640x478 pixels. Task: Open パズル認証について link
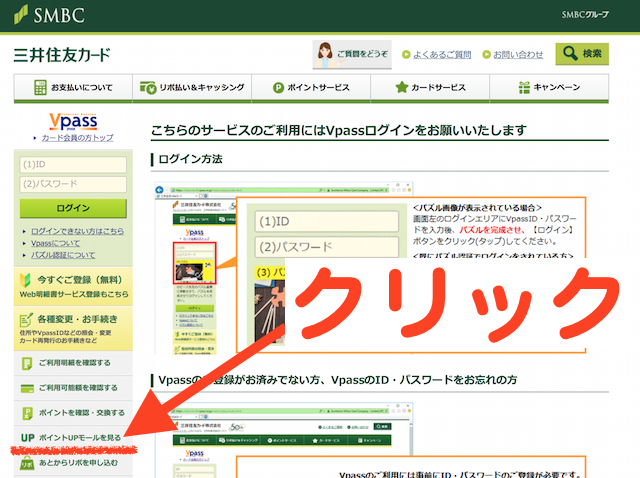tap(63, 255)
